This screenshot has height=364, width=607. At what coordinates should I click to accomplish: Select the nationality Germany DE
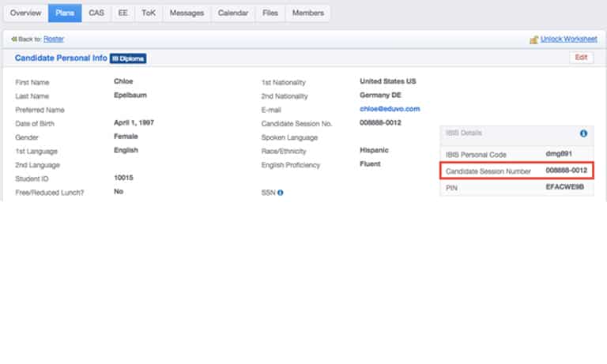point(380,96)
